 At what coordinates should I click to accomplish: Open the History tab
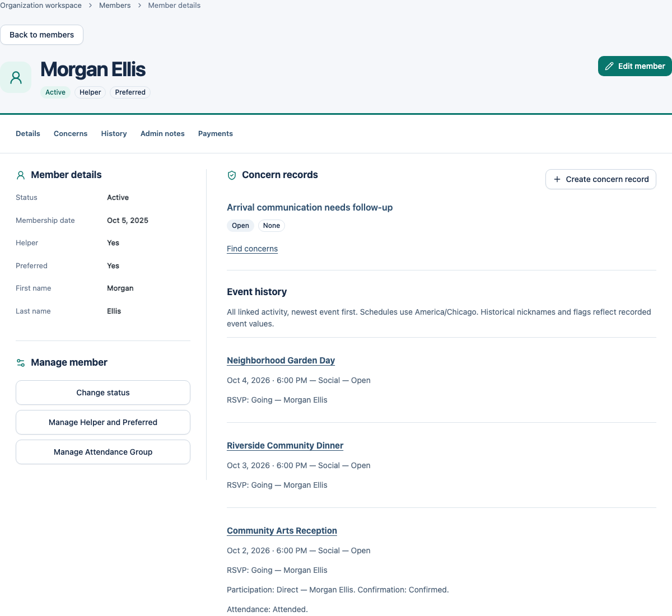114,134
